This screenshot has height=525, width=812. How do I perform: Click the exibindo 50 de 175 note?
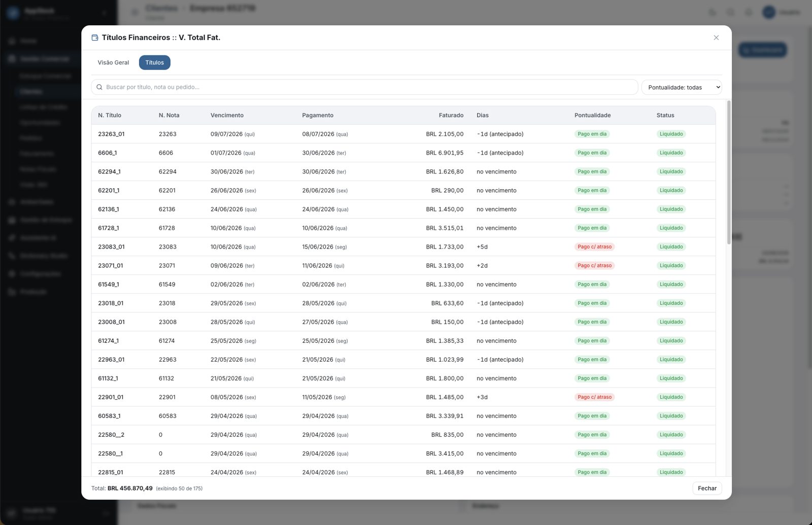[x=179, y=488]
